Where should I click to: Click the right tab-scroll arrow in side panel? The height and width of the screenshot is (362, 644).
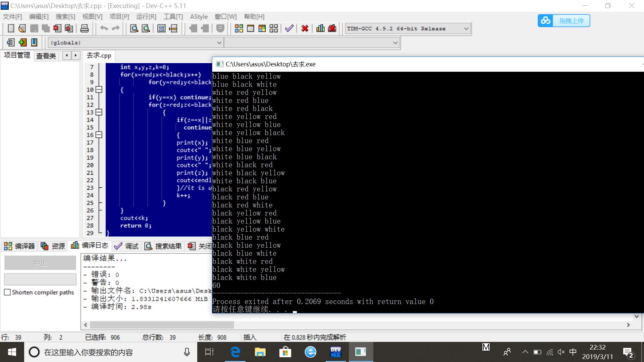click(76, 55)
